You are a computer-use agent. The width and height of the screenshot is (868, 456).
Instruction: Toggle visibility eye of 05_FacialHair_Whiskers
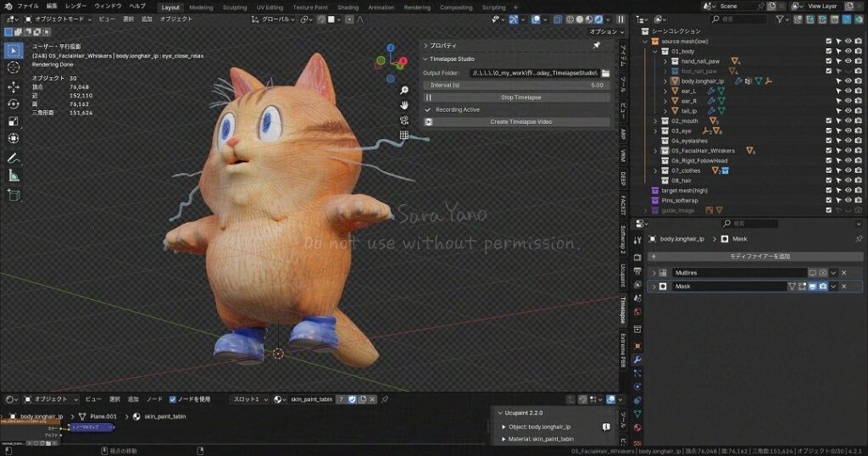coord(848,151)
